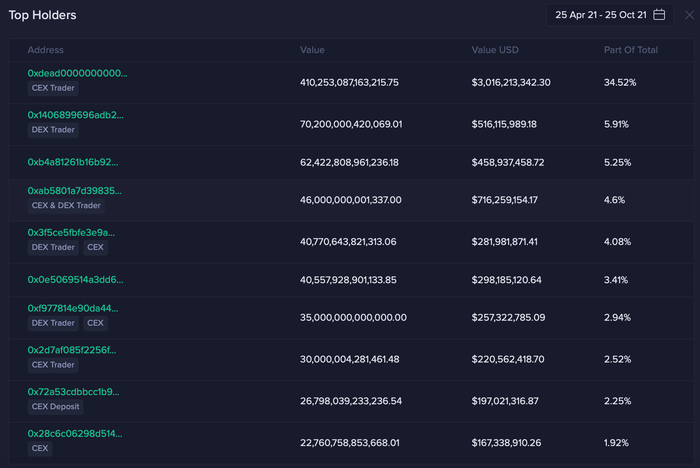This screenshot has height=468, width=700.
Task: Sort by the Address column header
Action: click(46, 50)
